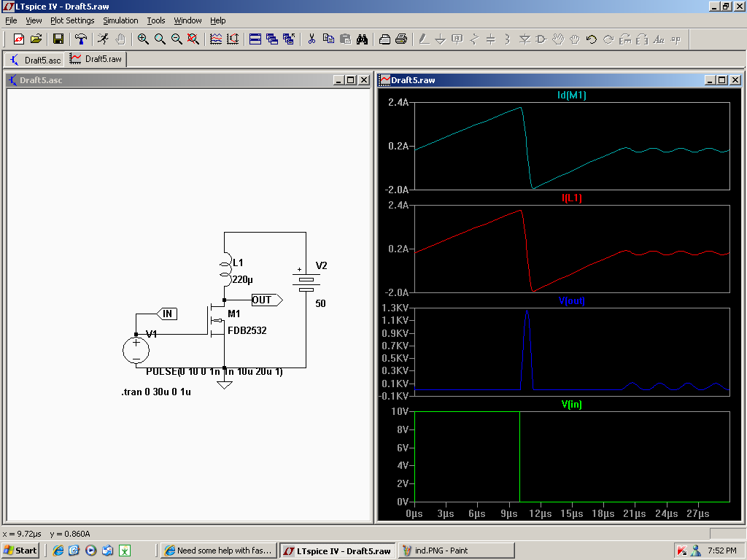Click the Draw Wire pencil icon
Image resolution: width=747 pixels, height=560 pixels.
click(424, 39)
